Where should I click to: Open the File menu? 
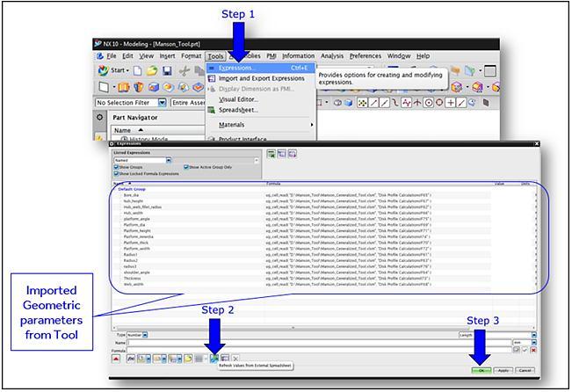(x=112, y=56)
